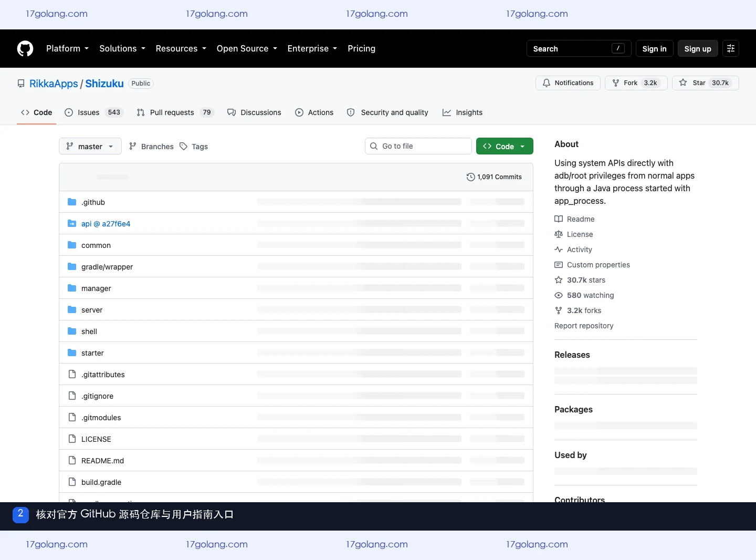756x560 pixels.
Task: Expand the Resources menu
Action: click(181, 48)
